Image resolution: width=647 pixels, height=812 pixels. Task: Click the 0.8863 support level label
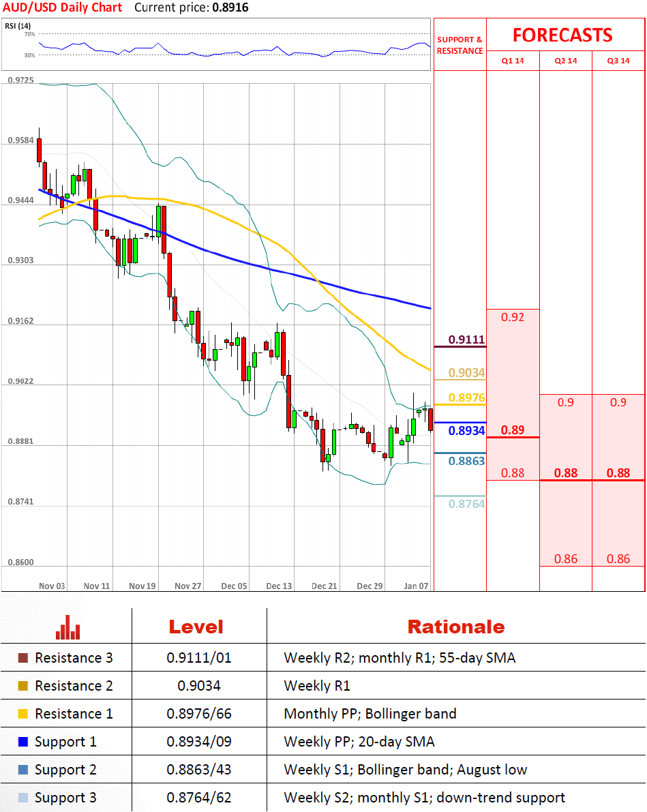click(x=467, y=461)
